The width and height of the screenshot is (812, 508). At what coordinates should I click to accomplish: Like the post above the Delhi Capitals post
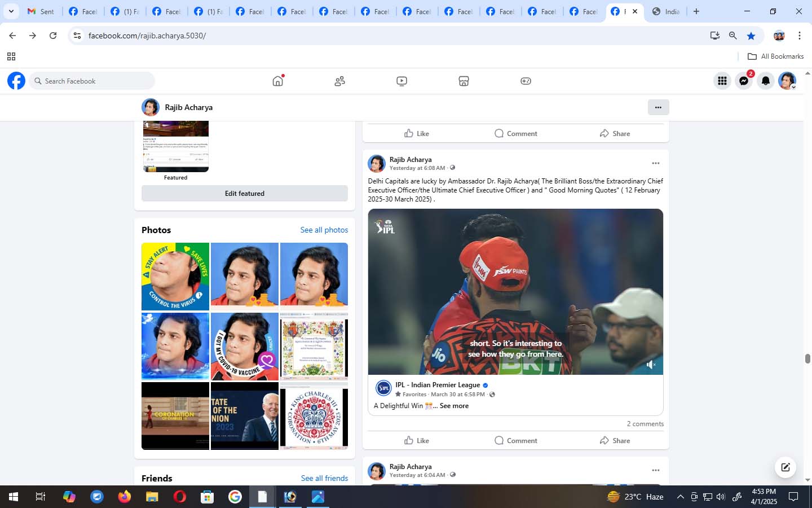pyautogui.click(x=417, y=133)
